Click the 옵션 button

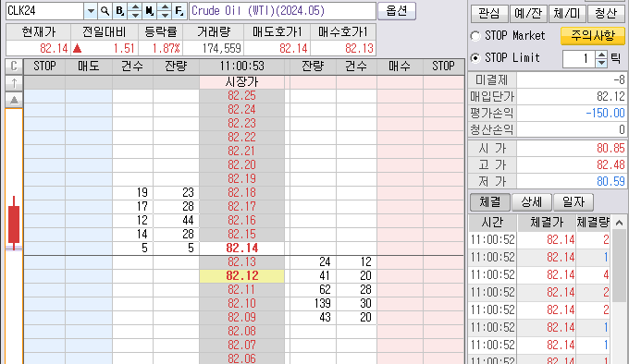[x=396, y=11]
